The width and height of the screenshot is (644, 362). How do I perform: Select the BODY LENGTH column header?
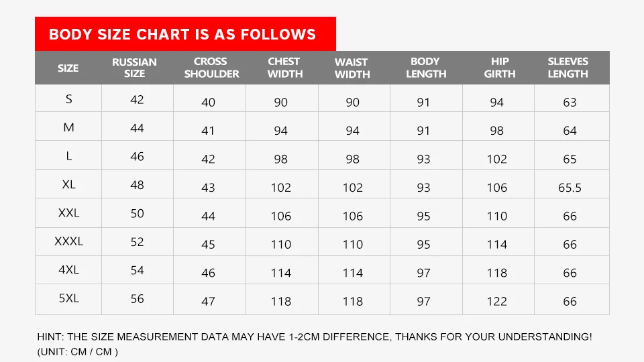coord(426,68)
